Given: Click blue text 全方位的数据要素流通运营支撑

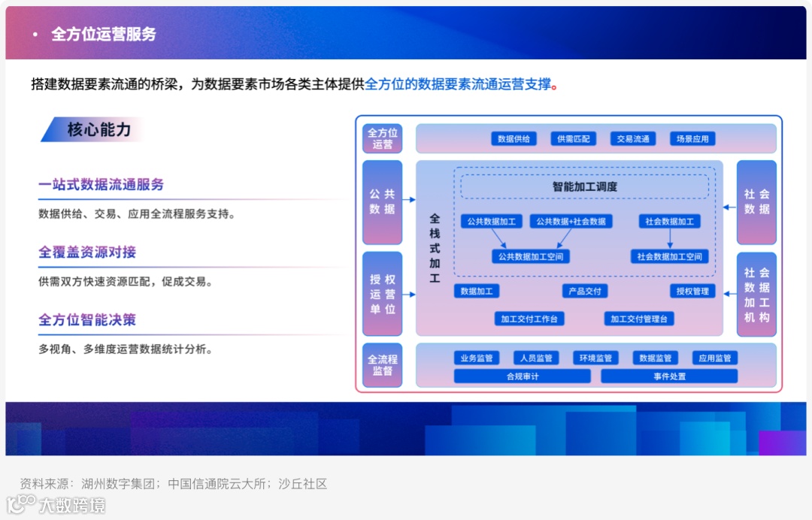Looking at the screenshot, I should pos(458,84).
